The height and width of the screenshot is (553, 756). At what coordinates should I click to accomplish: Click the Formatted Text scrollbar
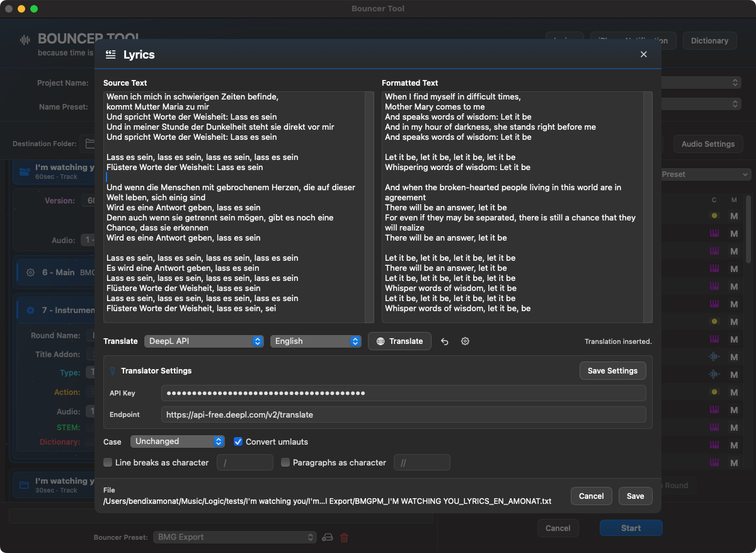coord(648,207)
